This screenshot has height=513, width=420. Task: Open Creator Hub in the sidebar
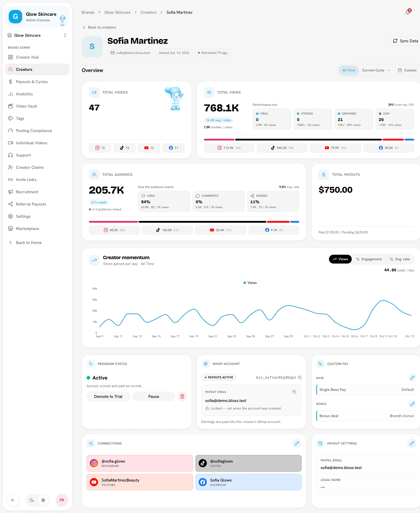click(x=37, y=57)
